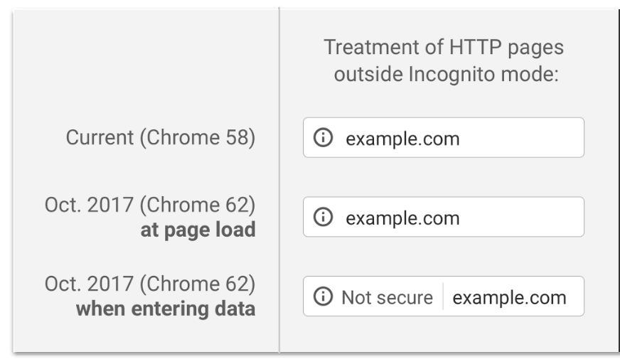Click example.com next to Not secure label
The image size is (620, 364).
click(509, 298)
